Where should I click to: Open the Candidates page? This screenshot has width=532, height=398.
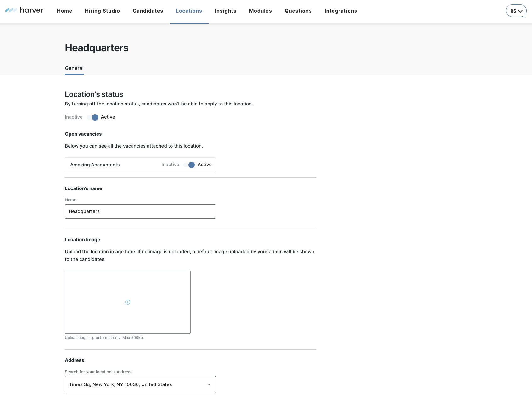coord(148,11)
